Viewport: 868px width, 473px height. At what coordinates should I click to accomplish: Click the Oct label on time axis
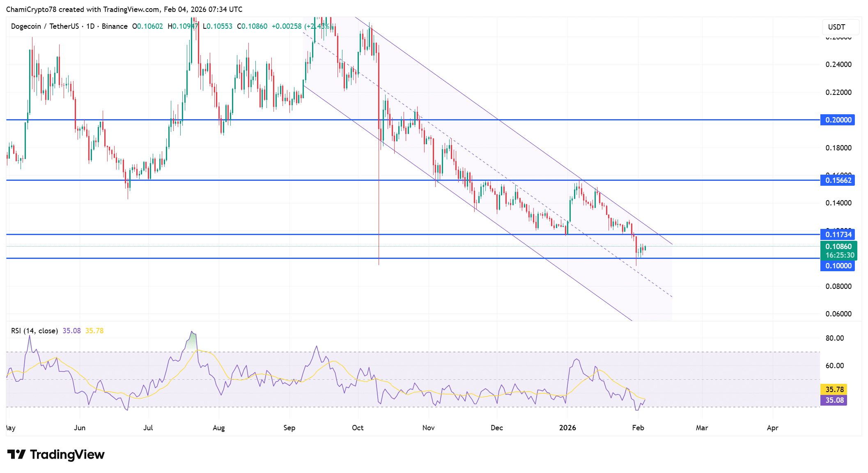pyautogui.click(x=358, y=428)
